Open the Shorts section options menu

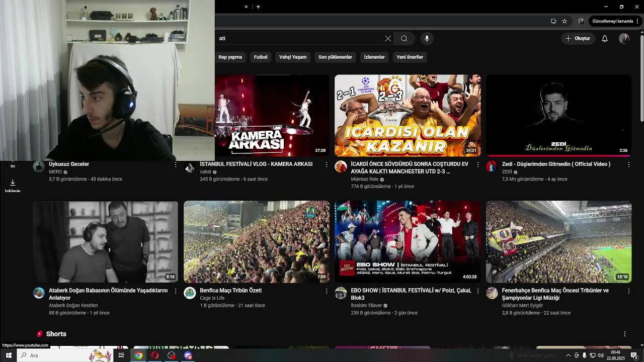pos(625,334)
